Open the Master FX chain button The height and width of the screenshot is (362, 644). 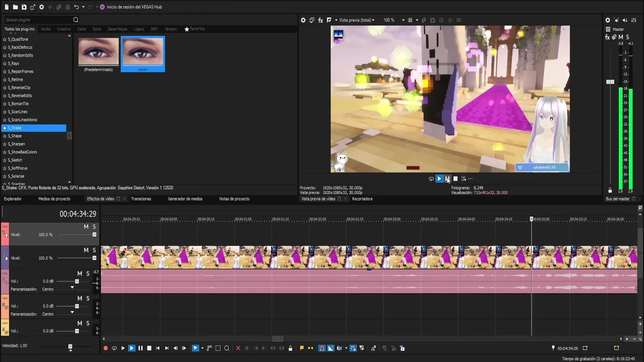tap(607, 37)
